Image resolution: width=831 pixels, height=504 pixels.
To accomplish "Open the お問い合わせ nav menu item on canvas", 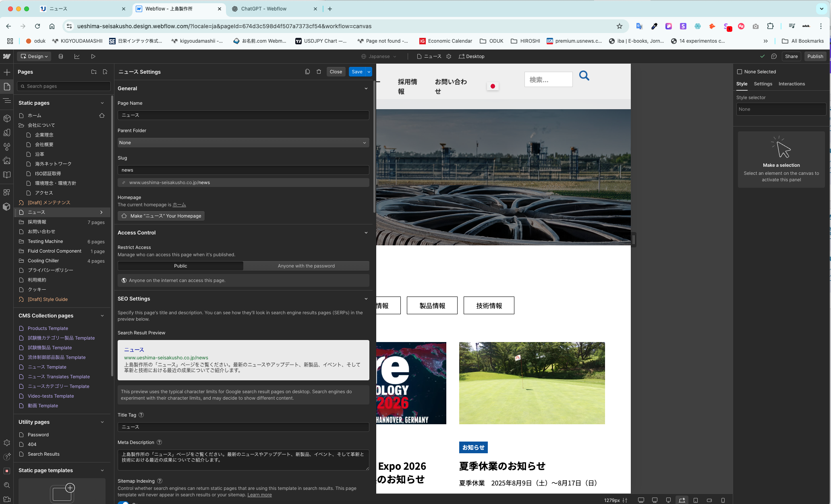I will tap(451, 86).
